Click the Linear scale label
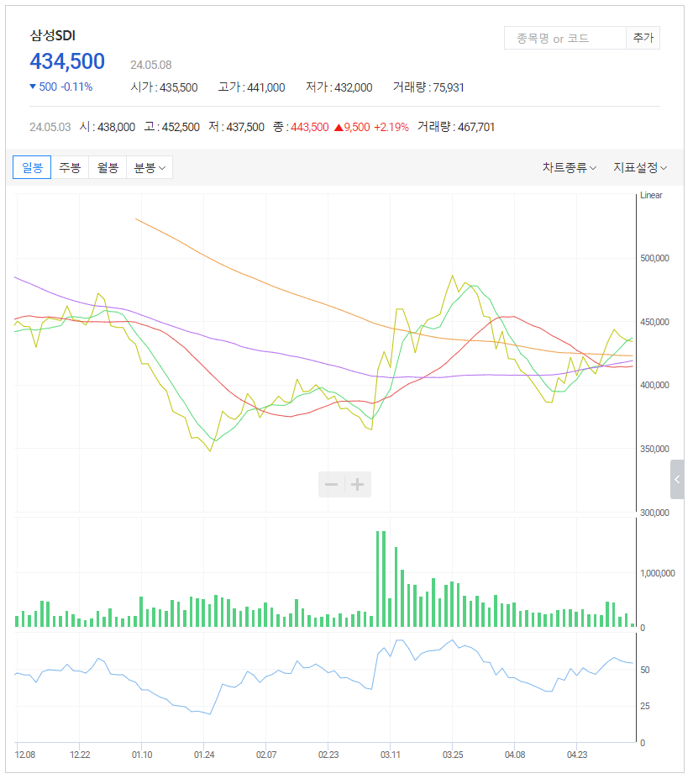 (x=651, y=196)
